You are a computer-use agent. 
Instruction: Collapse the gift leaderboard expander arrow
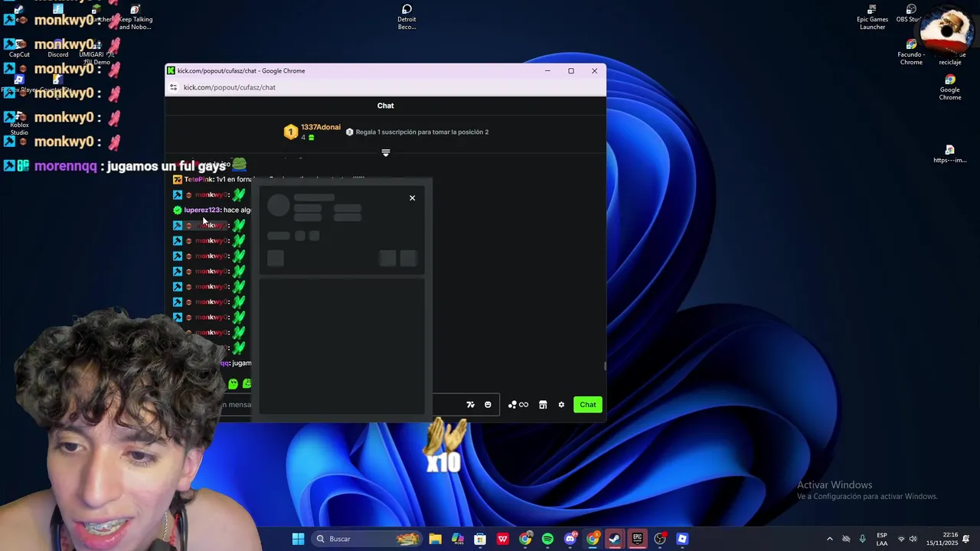pyautogui.click(x=386, y=153)
